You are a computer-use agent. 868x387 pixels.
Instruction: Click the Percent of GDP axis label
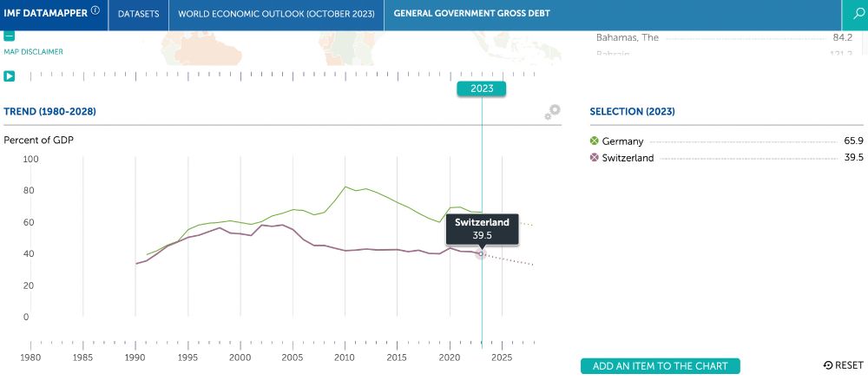coord(39,140)
